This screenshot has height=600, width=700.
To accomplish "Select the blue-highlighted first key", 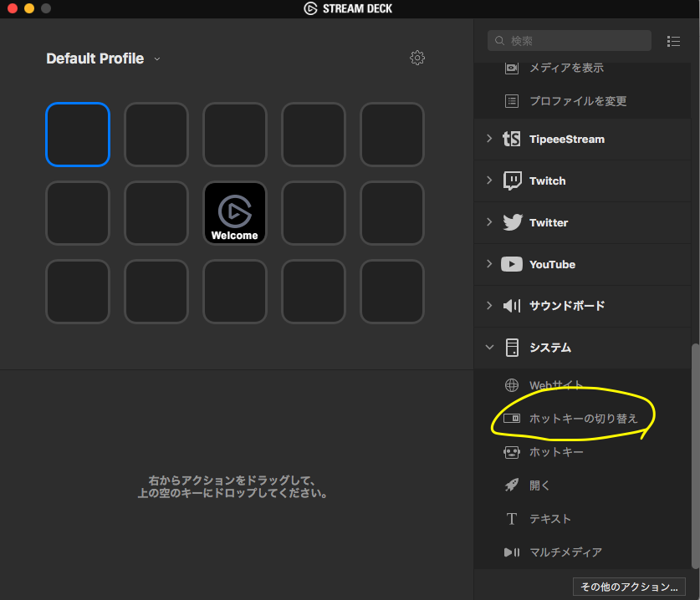I will coord(78,135).
